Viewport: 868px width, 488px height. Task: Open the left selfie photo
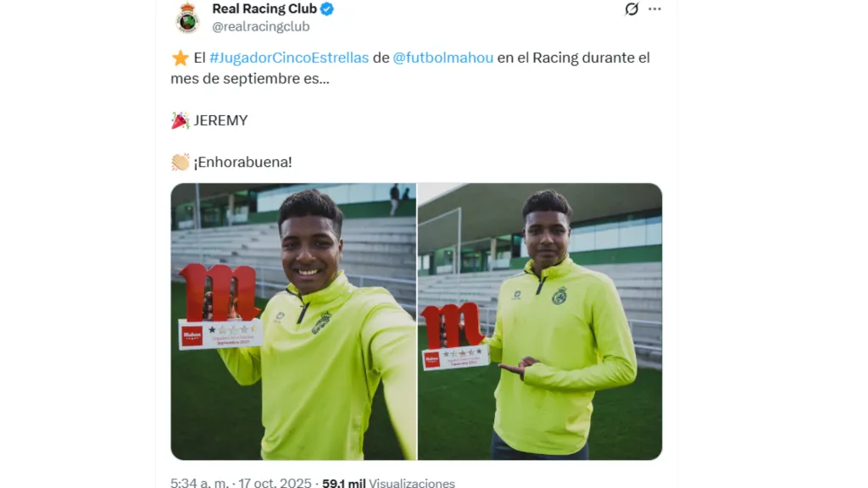pos(293,321)
